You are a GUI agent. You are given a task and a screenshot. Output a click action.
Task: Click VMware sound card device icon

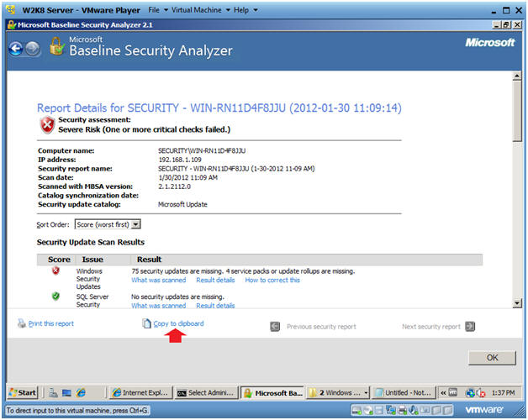(414, 410)
